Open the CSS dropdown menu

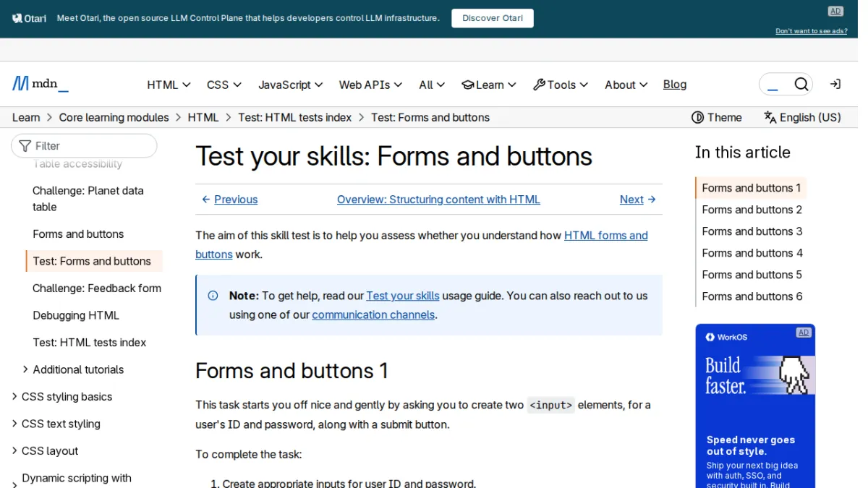click(224, 85)
